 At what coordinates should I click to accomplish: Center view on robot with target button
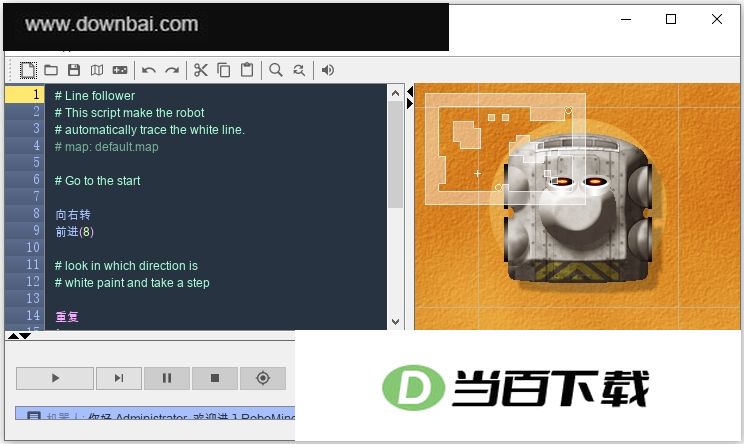pyautogui.click(x=263, y=378)
